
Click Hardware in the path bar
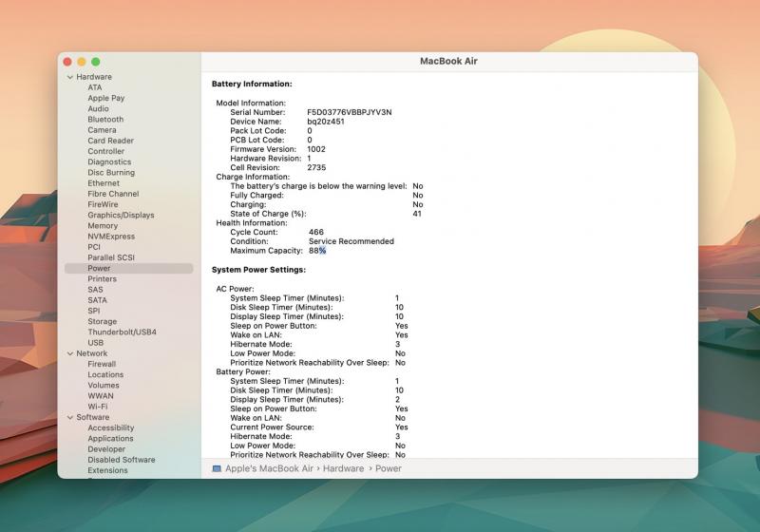344,469
